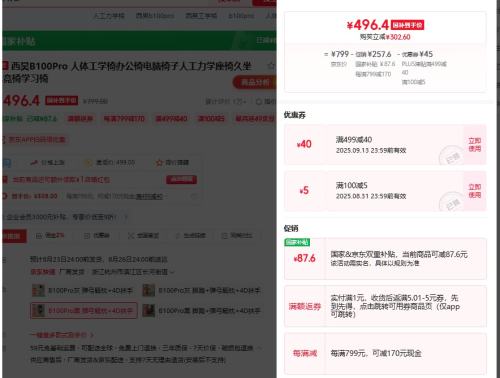Screen dimensions: 500x378
Task: Select B100Pro黑 脚踏 variant option
Action: (x=201, y=311)
